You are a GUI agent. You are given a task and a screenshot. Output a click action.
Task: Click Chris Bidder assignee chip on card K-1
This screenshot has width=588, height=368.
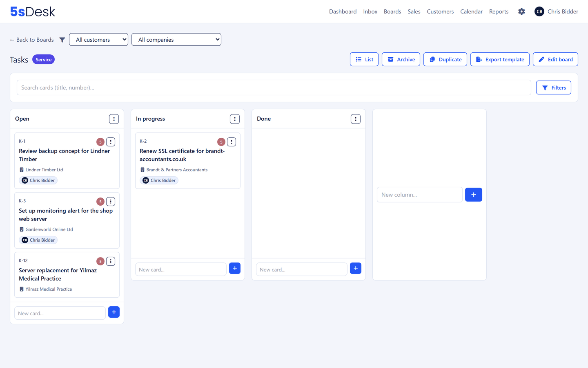38,180
